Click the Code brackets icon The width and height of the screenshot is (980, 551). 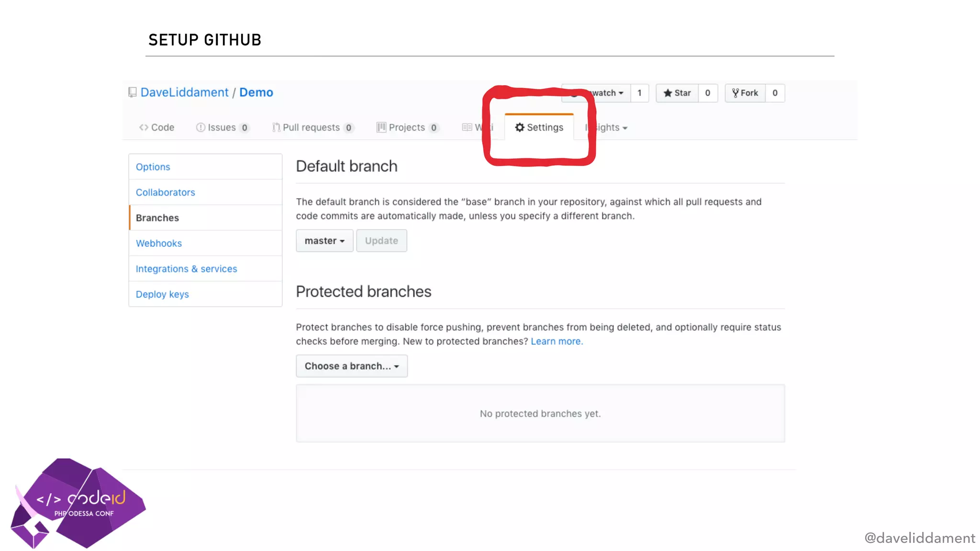point(144,127)
